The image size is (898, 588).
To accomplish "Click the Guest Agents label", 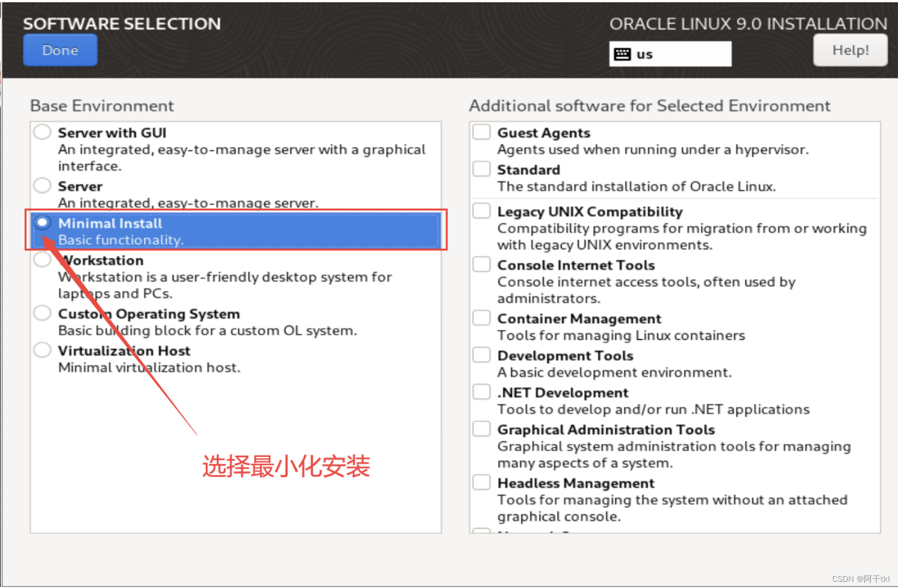I will pyautogui.click(x=543, y=133).
